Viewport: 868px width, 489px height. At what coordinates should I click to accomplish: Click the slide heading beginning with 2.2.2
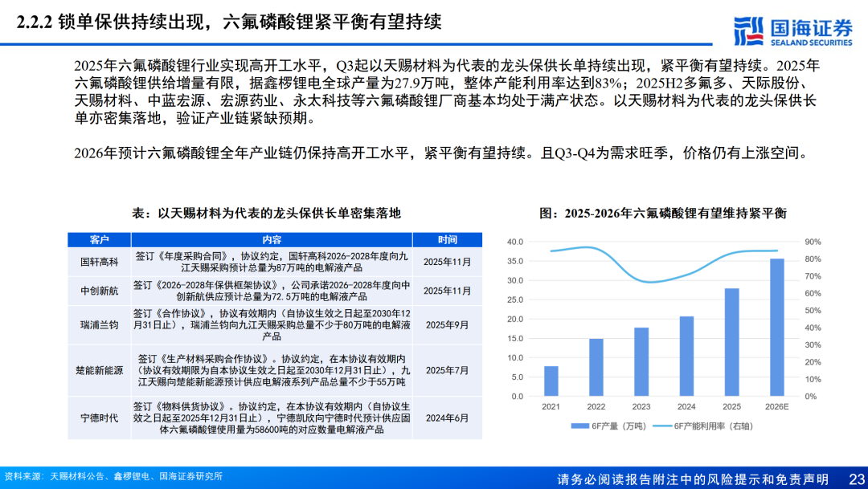point(229,22)
